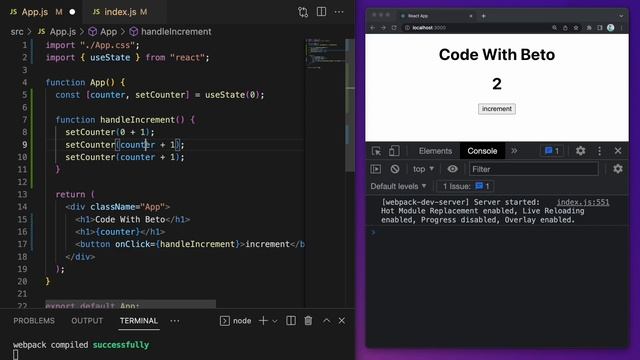Switch to Console tab in DevTools
This screenshot has height=360, width=640.
[482, 151]
